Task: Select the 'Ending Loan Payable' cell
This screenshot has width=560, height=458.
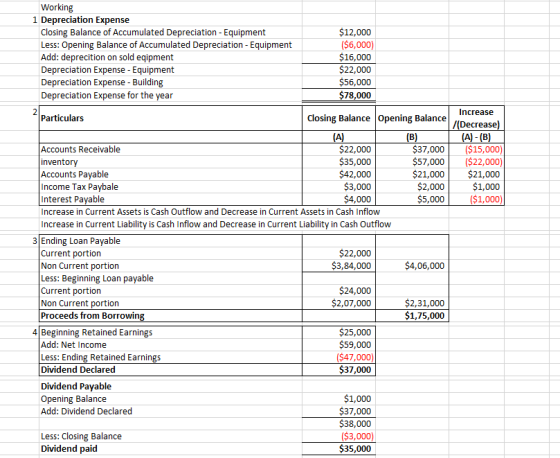Action: pos(81,241)
